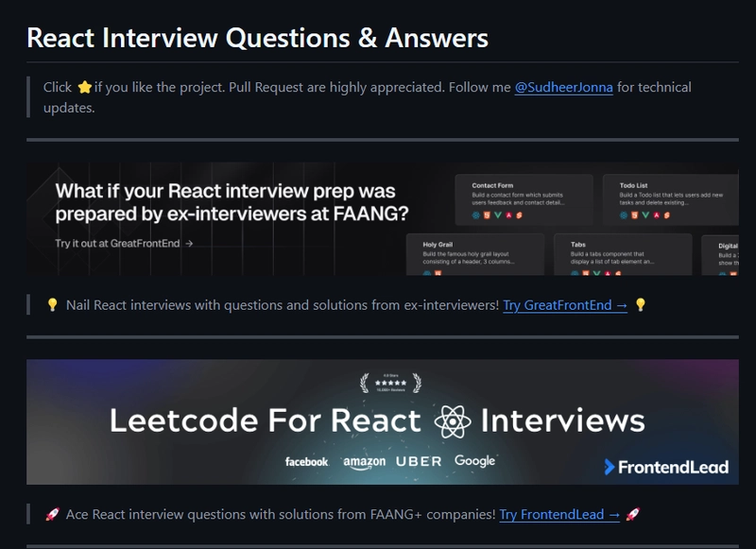
Task: Select the Tabs card in banner
Action: coord(623,254)
